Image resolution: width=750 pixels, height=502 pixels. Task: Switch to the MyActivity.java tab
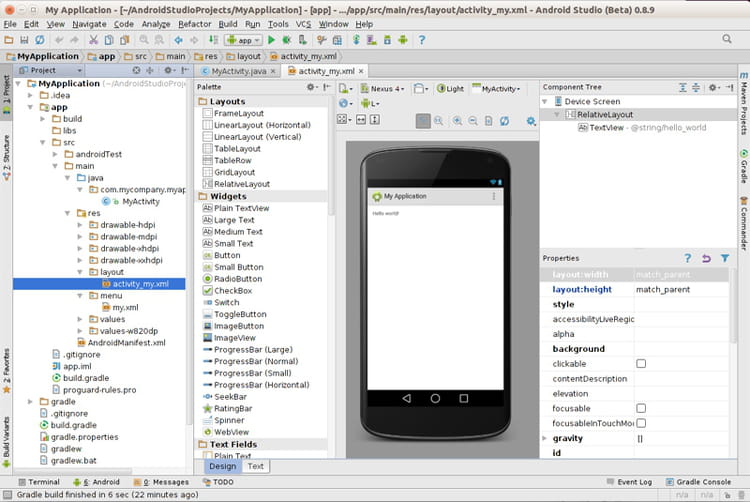click(x=238, y=71)
